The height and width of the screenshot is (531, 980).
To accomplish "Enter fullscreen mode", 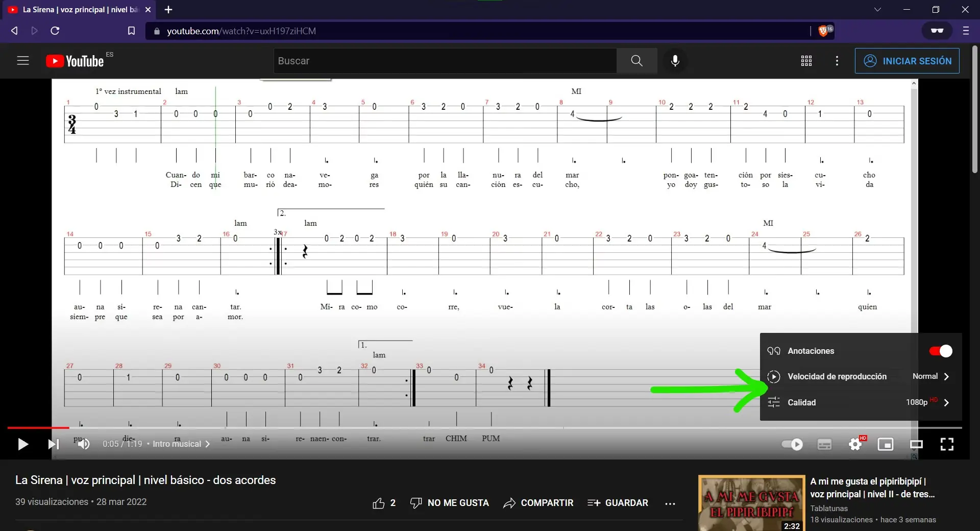I will pos(947,444).
